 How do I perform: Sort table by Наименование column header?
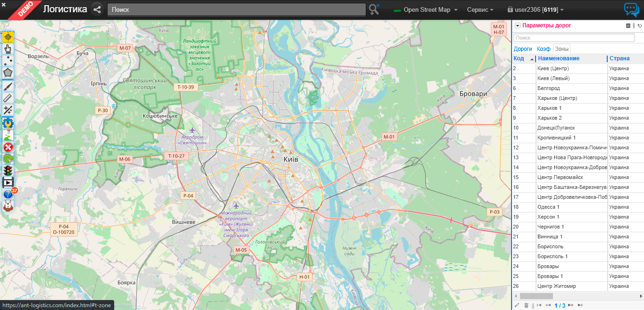[559, 58]
